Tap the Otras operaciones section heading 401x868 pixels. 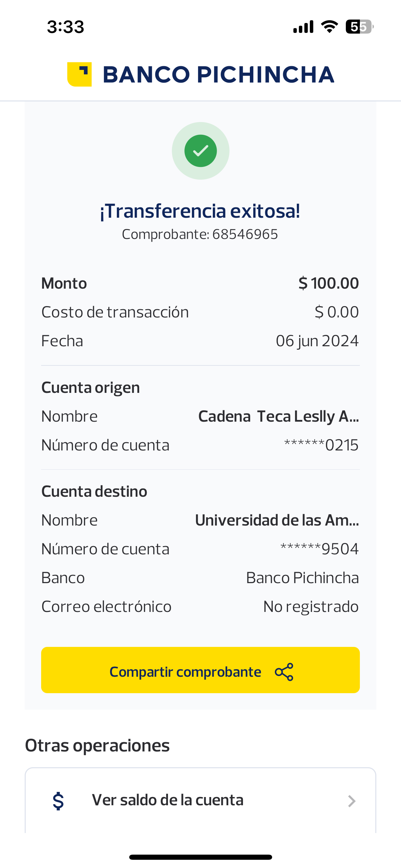pyautogui.click(x=97, y=746)
